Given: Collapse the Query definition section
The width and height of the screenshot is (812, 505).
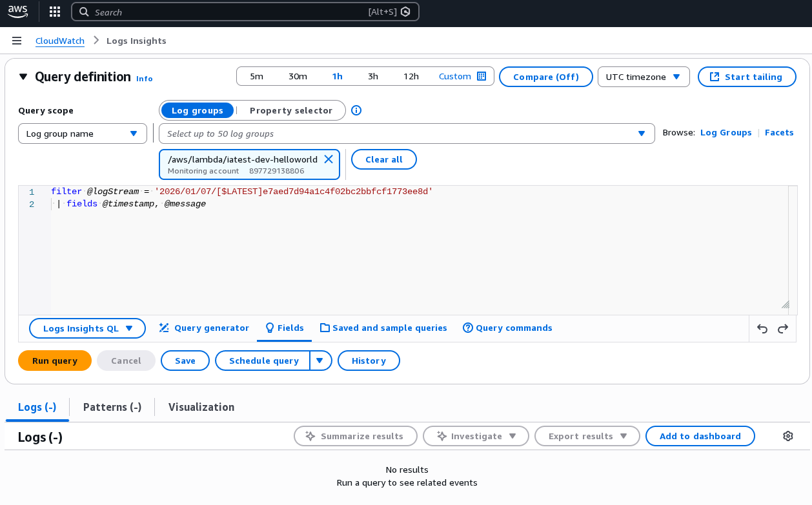Looking at the screenshot, I should coord(23,77).
